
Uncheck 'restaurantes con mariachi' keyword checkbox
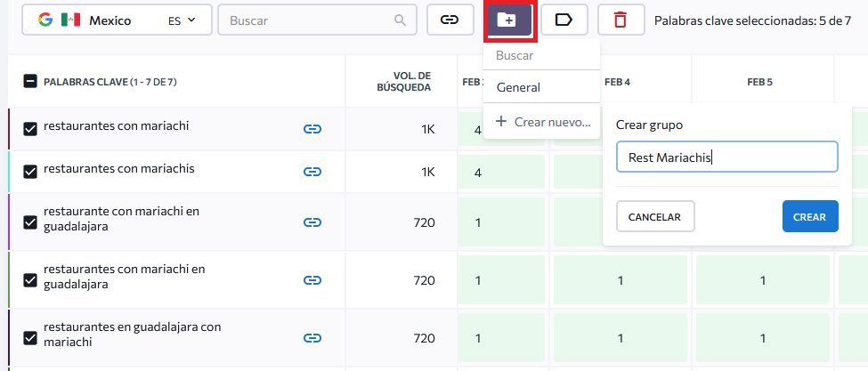coord(30,129)
